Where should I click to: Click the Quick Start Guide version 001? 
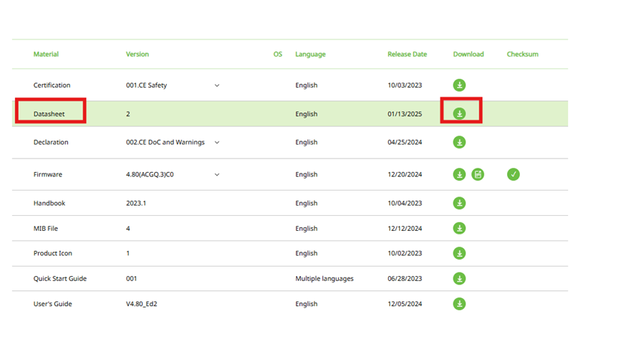point(131,278)
